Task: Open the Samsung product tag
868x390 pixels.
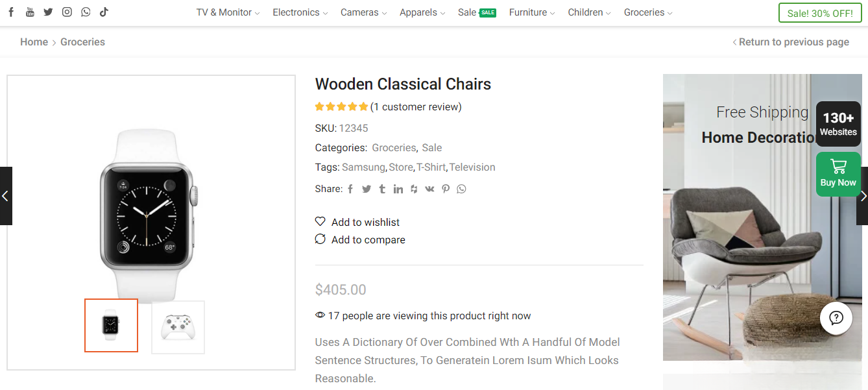Action: (x=363, y=167)
